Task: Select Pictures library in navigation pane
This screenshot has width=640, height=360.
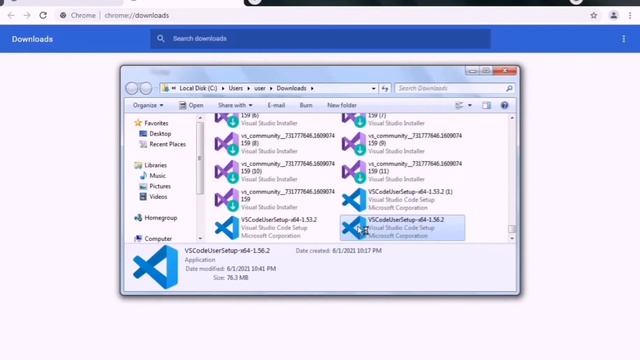Action: (156, 186)
